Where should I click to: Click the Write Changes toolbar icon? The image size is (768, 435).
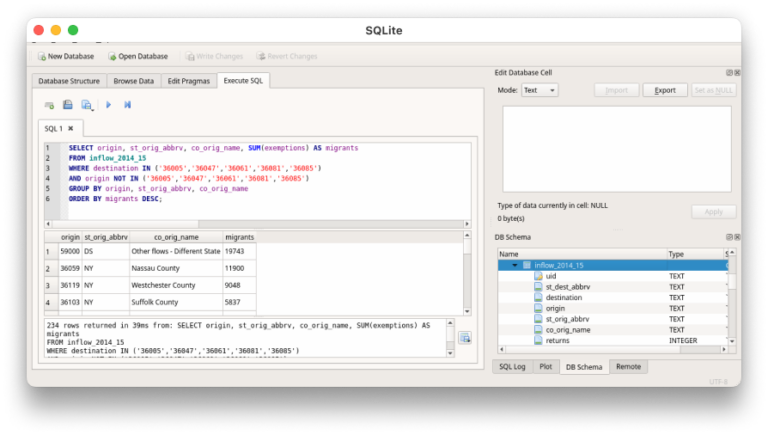pyautogui.click(x=190, y=57)
